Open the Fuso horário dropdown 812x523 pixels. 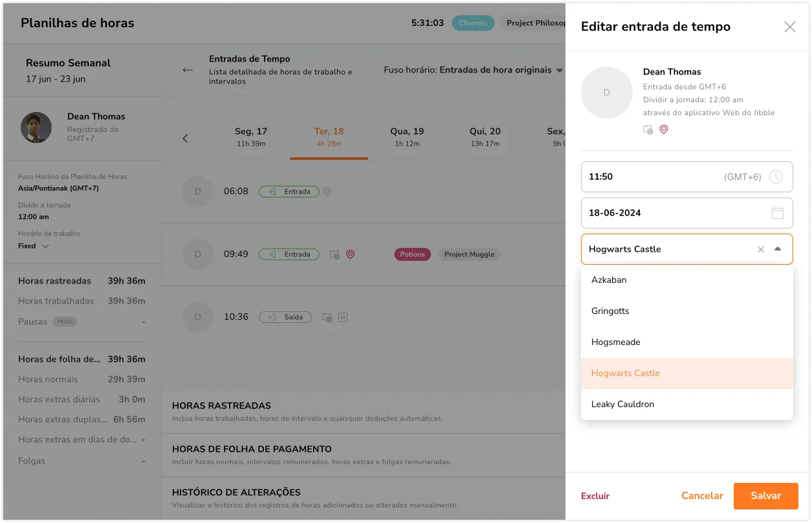coord(473,70)
